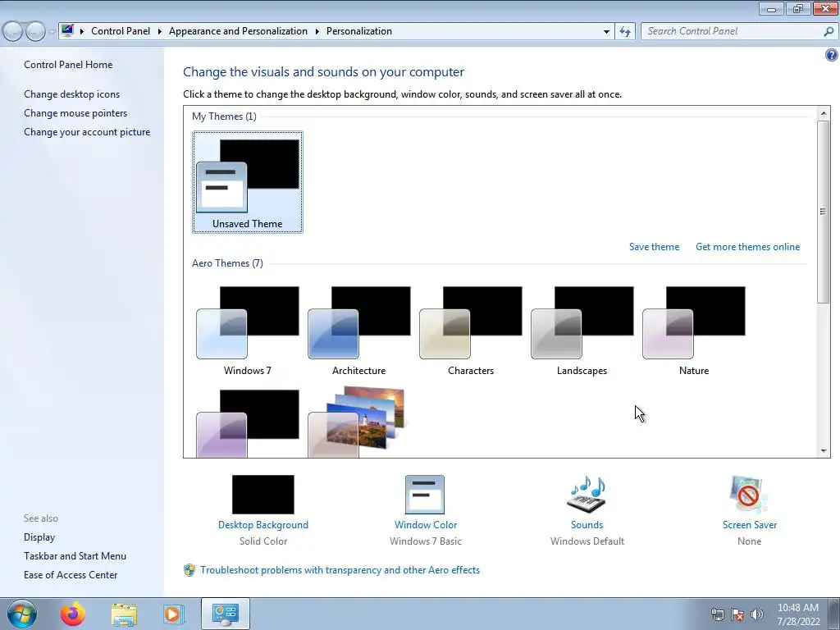Apply the Landscapes theme
The image size is (840, 630).
[x=582, y=331]
